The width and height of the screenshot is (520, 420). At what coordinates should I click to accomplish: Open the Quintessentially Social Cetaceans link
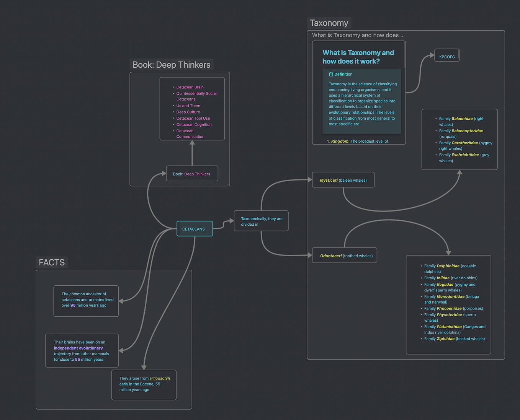coord(196,96)
